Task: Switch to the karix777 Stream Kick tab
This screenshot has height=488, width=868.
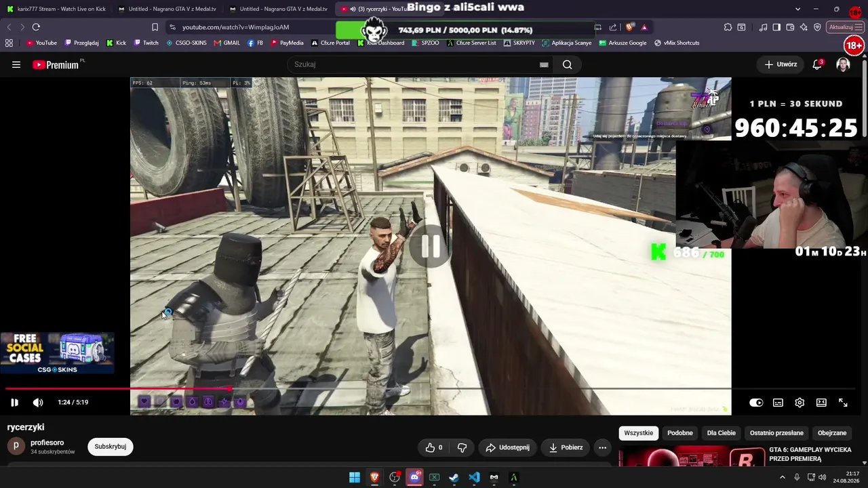Action: 56,9
